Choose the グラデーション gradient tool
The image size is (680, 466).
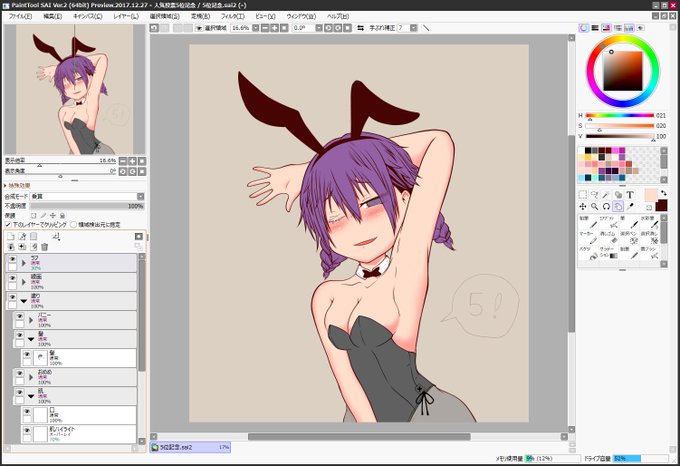[609, 253]
